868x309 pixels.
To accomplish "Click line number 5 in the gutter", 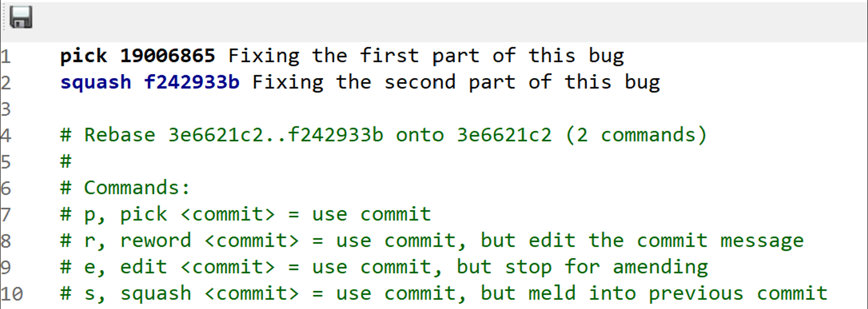I will 5,162.
